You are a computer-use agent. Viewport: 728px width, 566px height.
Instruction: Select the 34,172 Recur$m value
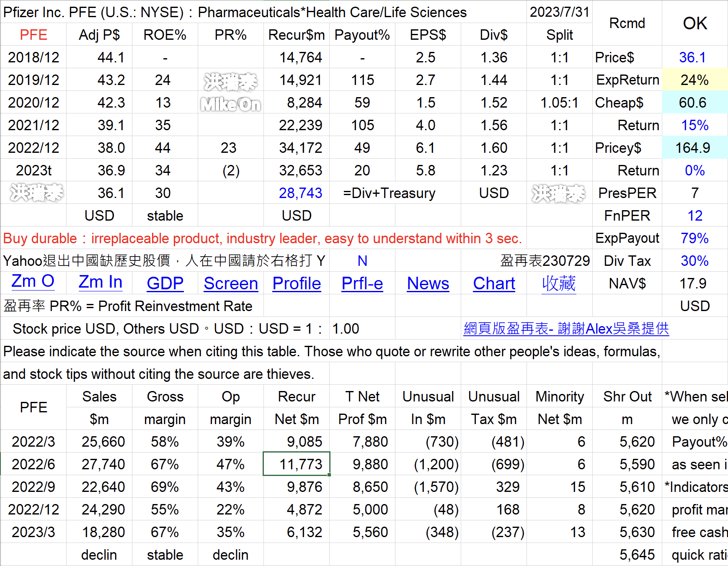pos(297,148)
